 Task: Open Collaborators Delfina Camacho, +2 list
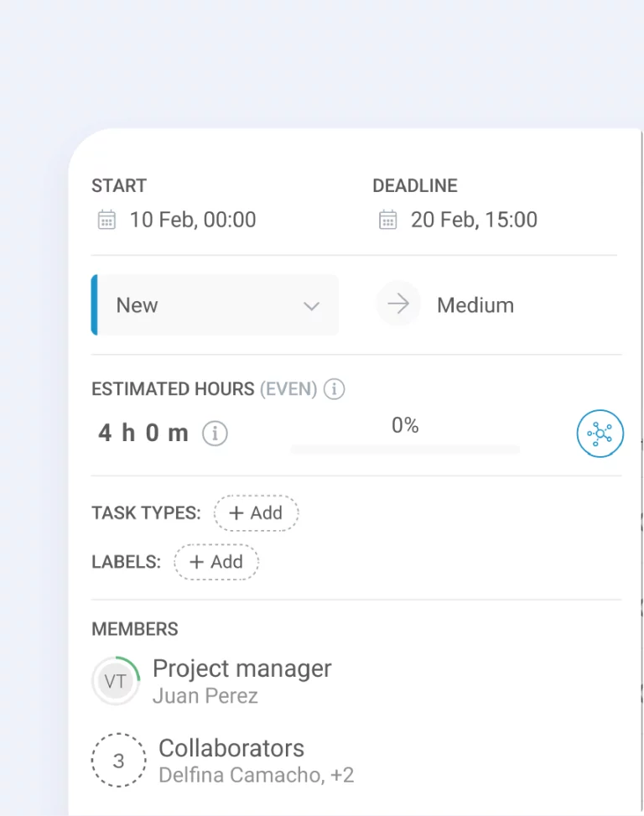point(256,761)
